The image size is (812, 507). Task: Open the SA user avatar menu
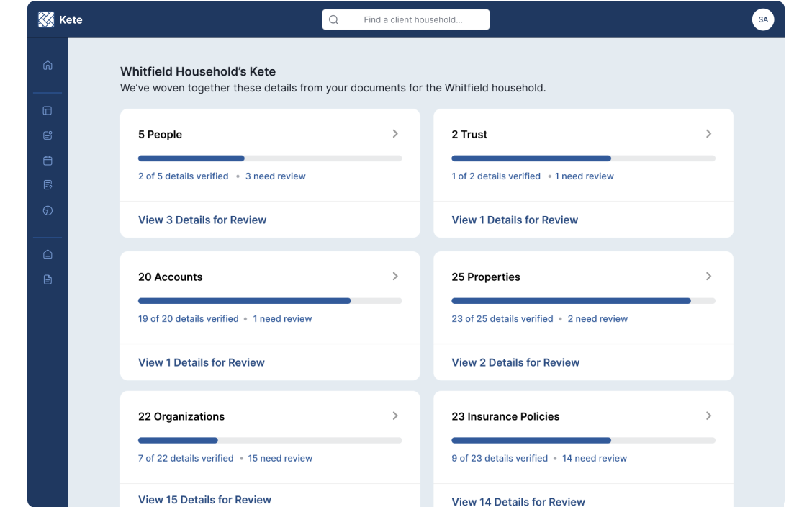[x=763, y=19]
